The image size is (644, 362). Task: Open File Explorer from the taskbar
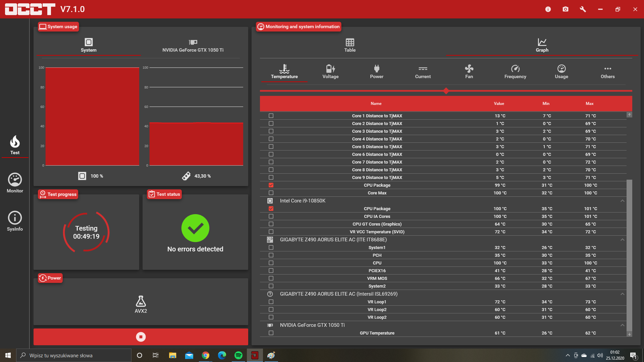173,355
